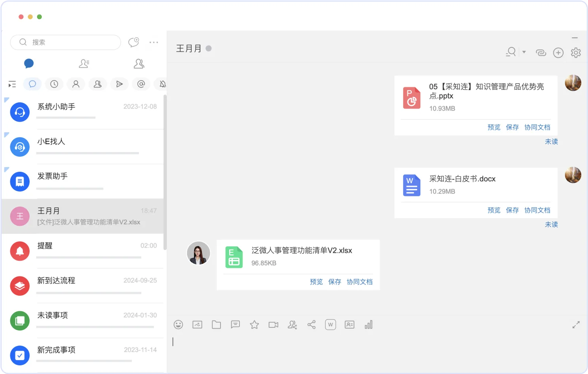Select the all-chats bubble filter
The height and width of the screenshot is (374, 588).
32,84
